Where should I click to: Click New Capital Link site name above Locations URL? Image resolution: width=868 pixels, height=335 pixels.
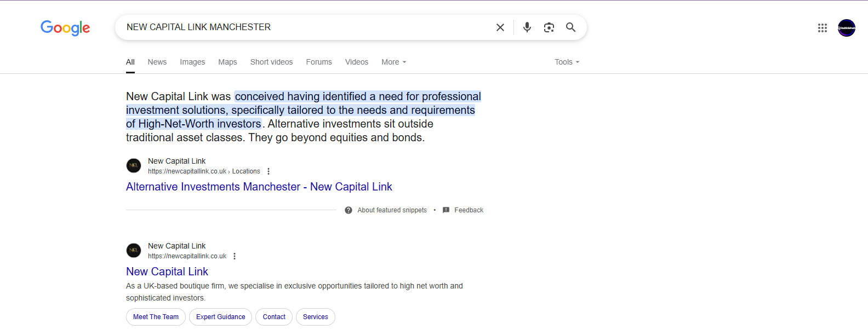pos(176,161)
